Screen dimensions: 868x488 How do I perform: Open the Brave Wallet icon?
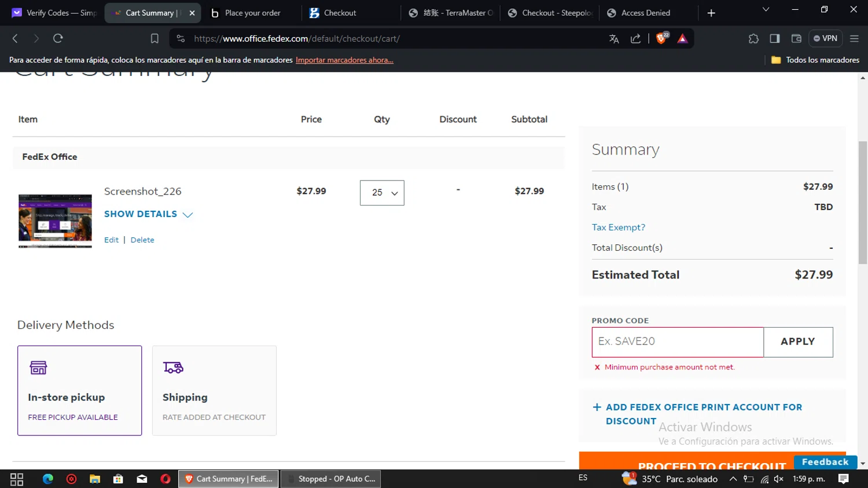click(796, 39)
